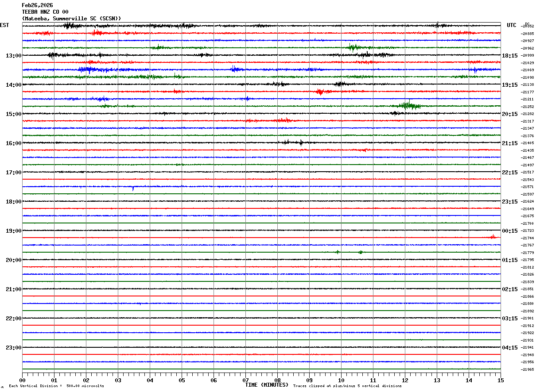The image size is (536, 392).
Task: Click the 22:15 UTC row label
Action: pyautogui.click(x=510, y=173)
